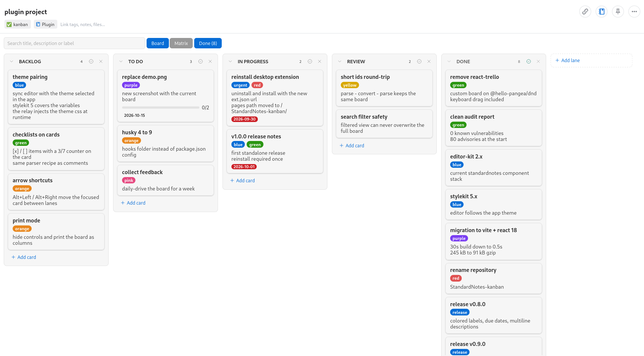Add card to the IN PROGRESS lane
Image resolution: width=644 pixels, height=356 pixels.
(x=243, y=180)
